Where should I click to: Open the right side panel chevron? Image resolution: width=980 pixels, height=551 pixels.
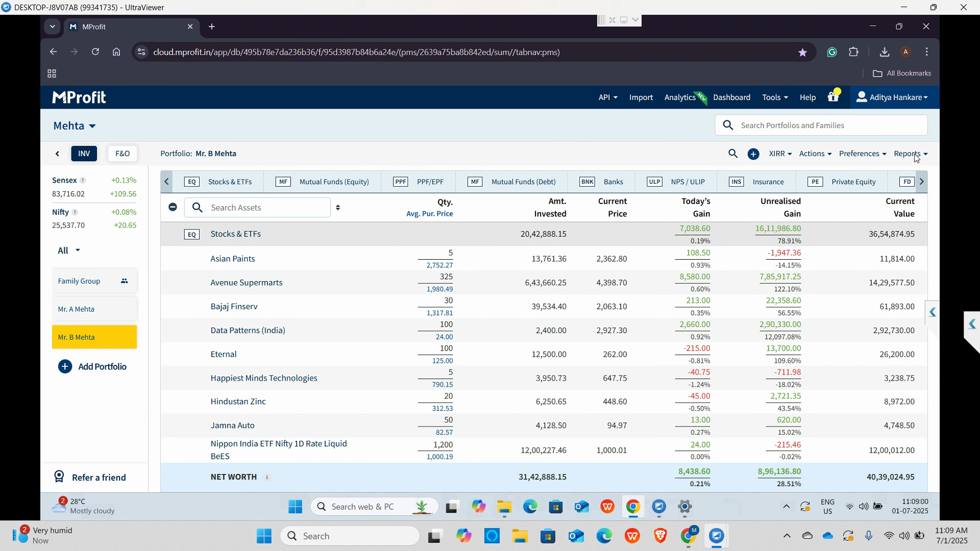click(933, 312)
